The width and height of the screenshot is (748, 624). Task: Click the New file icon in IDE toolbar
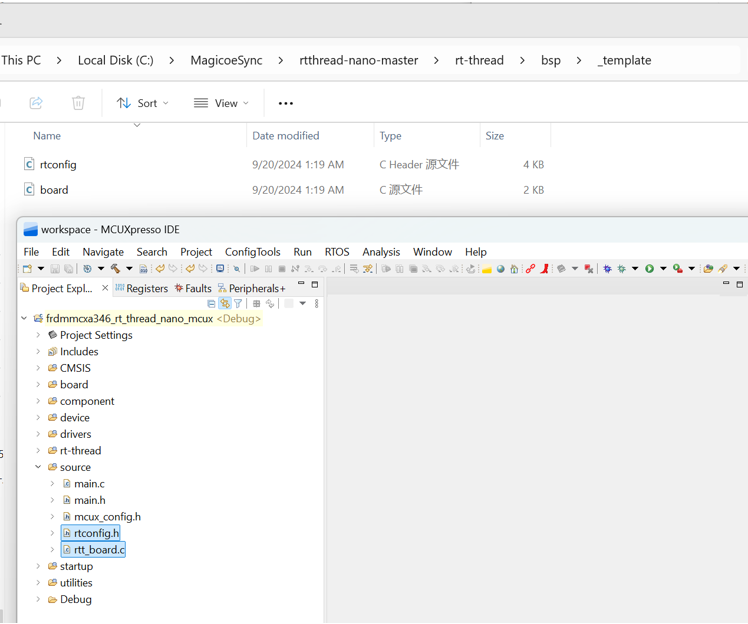(x=27, y=269)
